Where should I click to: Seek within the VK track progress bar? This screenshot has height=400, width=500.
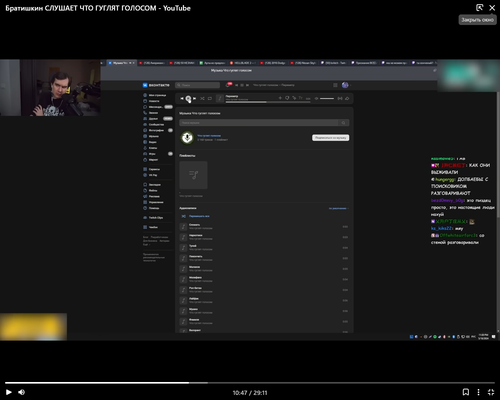268,102
